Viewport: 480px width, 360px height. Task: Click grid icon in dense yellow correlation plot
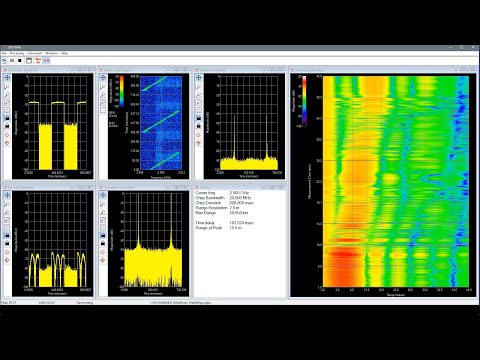pyautogui.click(x=103, y=228)
